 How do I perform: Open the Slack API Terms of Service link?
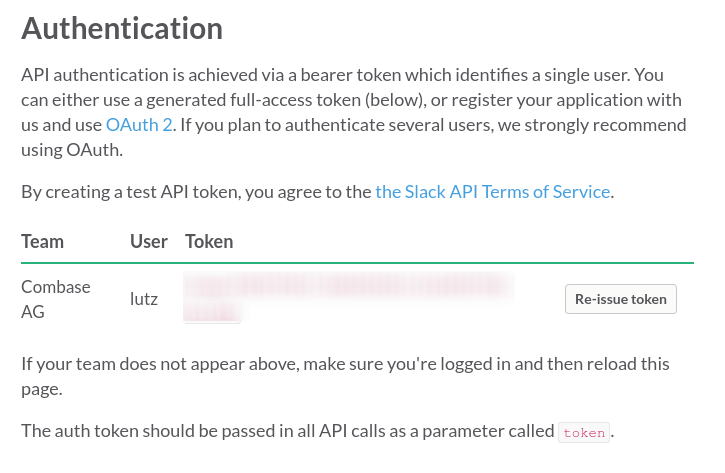(492, 191)
